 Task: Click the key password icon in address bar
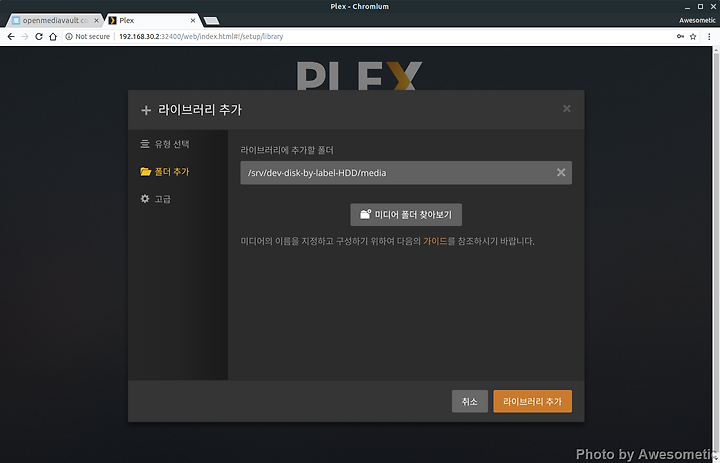pos(680,36)
